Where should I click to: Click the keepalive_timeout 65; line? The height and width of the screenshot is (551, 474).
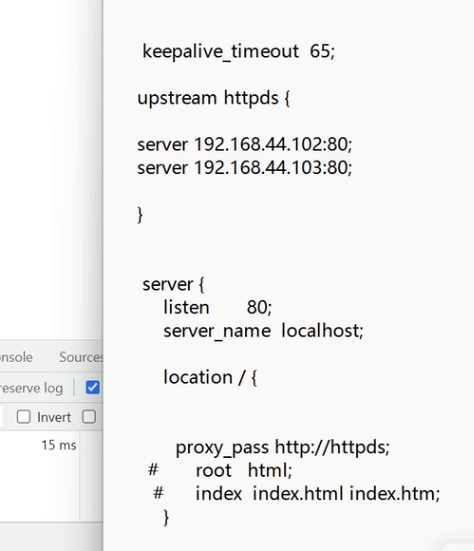[239, 51]
